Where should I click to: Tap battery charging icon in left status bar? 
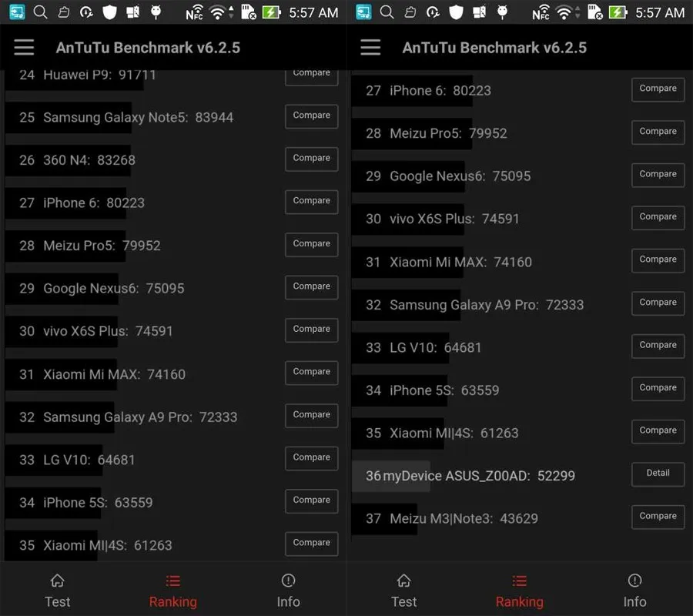pos(271,12)
